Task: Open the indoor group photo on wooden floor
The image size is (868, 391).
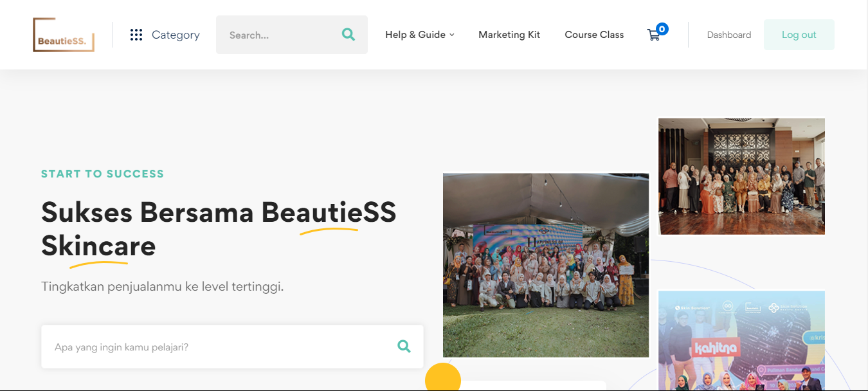Action: tap(741, 176)
